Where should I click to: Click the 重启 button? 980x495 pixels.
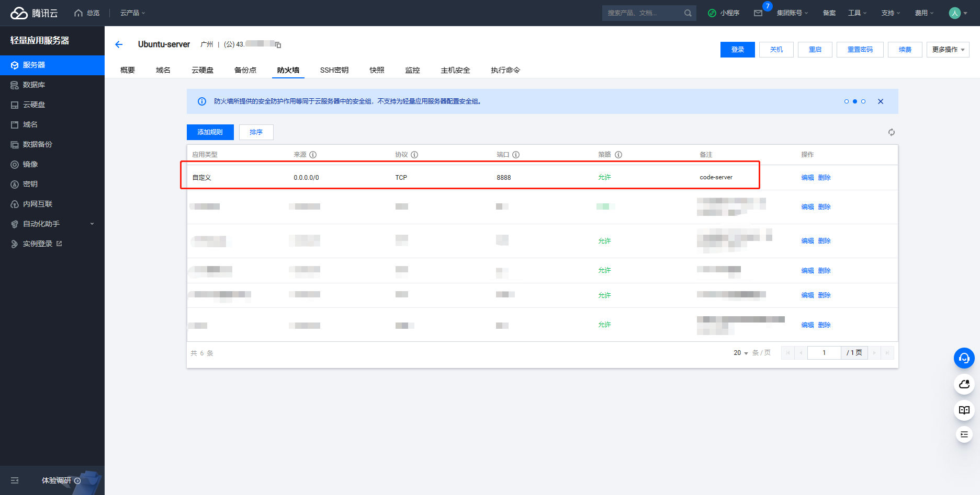[x=815, y=50]
